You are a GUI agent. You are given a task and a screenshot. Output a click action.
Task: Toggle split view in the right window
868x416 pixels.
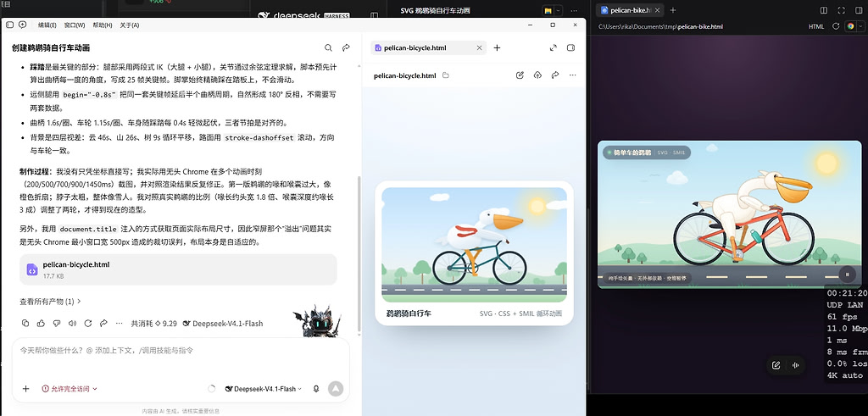[x=824, y=10]
